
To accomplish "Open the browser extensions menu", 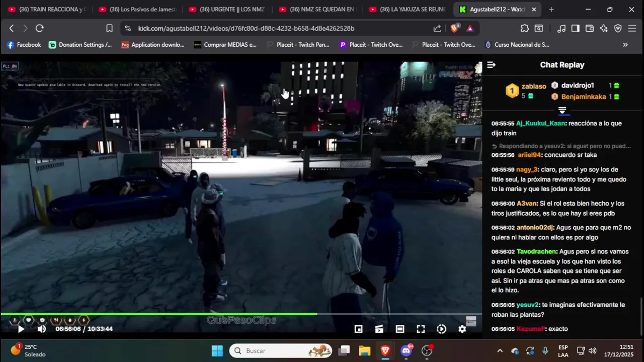I will point(525,29).
